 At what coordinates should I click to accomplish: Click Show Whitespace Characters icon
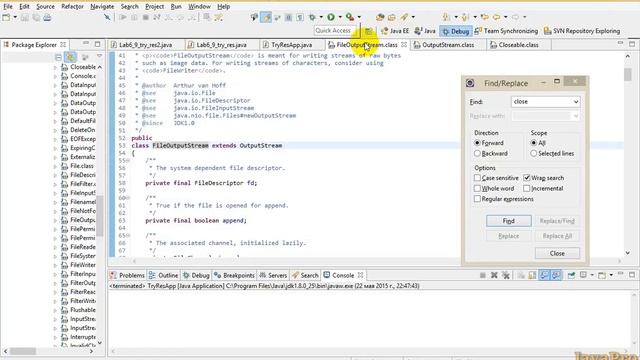[300, 17]
